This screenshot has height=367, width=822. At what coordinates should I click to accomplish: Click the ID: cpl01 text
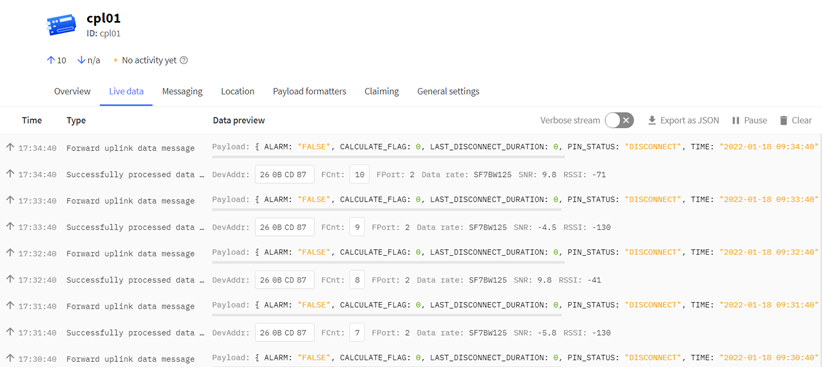(103, 33)
